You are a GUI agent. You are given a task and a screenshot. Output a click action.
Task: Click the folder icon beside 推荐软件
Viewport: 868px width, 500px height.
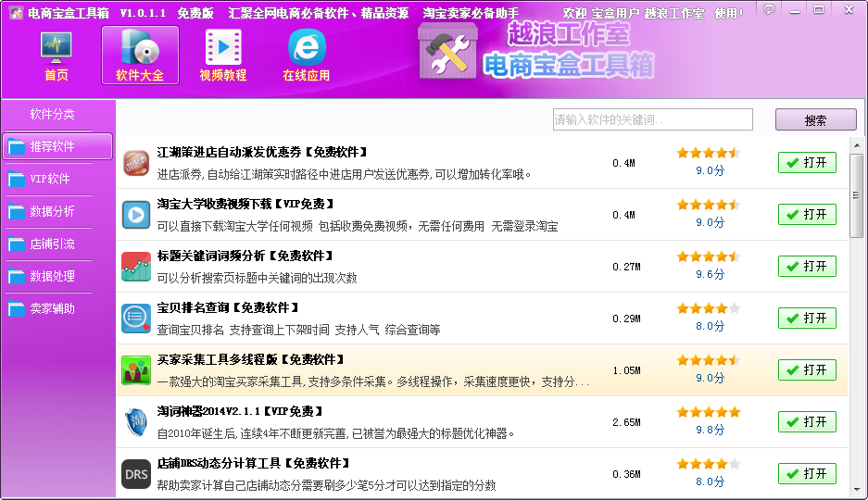point(16,146)
